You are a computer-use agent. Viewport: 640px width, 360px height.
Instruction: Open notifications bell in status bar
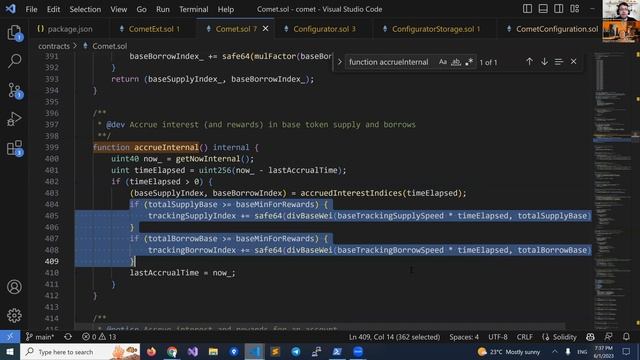tap(626, 337)
